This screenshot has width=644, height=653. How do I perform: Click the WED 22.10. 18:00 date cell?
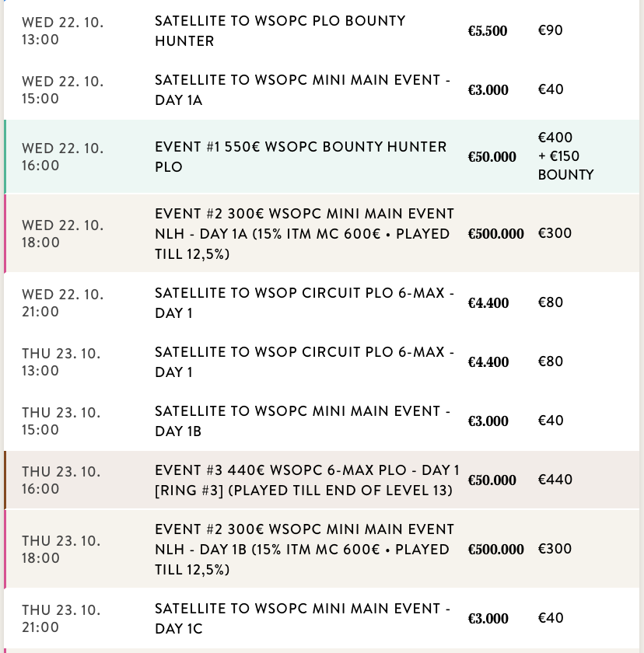pos(63,234)
